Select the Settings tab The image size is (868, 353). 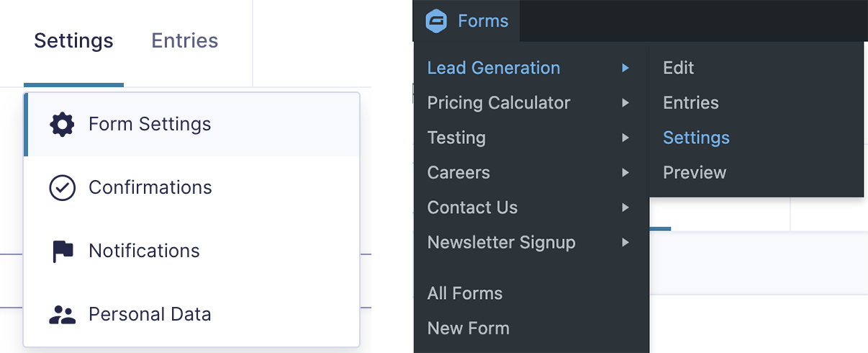click(73, 40)
